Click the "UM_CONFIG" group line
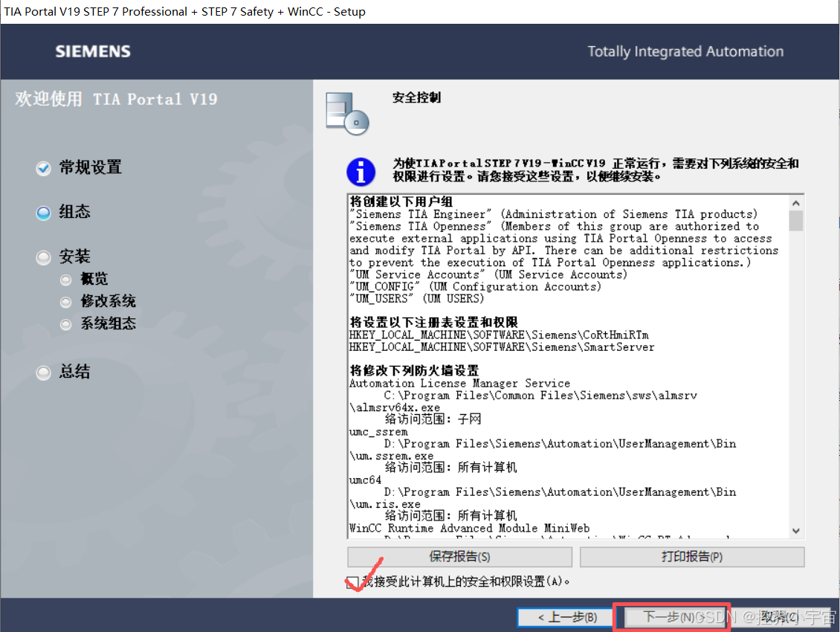Screen dimensions: 840x632 (x=475, y=287)
